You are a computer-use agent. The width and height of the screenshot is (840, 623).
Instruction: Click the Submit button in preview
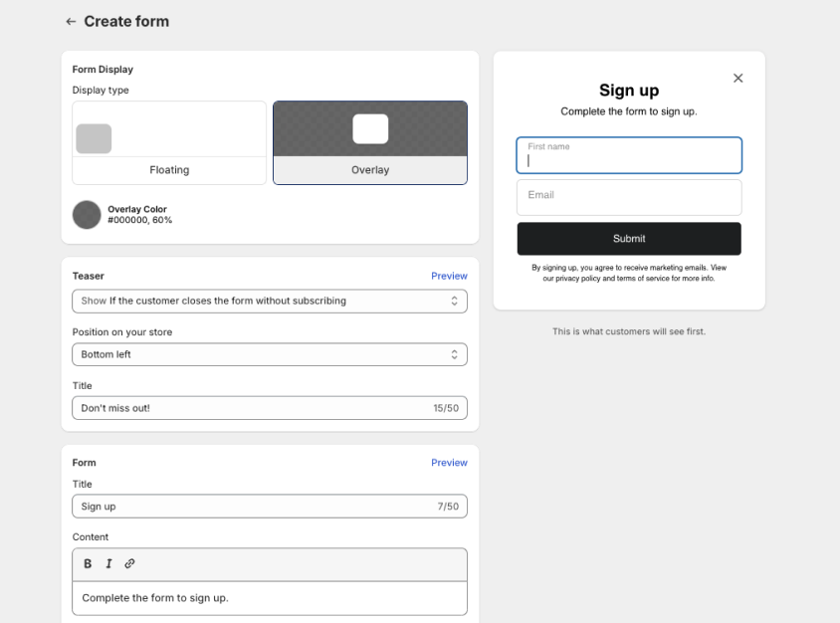pos(629,239)
